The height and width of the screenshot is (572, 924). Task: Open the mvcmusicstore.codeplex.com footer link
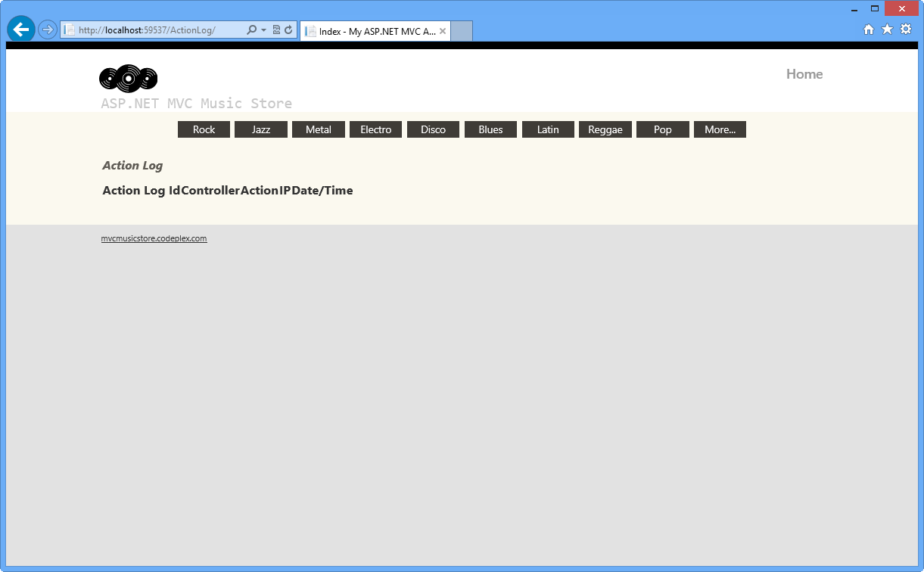(154, 238)
